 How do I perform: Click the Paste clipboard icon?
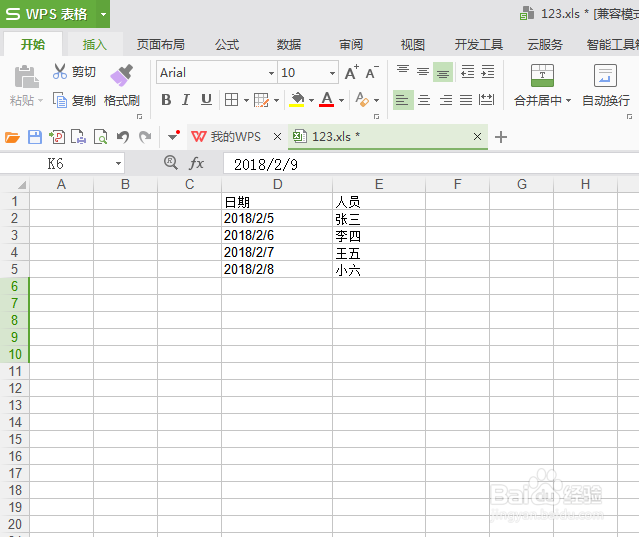click(x=26, y=77)
